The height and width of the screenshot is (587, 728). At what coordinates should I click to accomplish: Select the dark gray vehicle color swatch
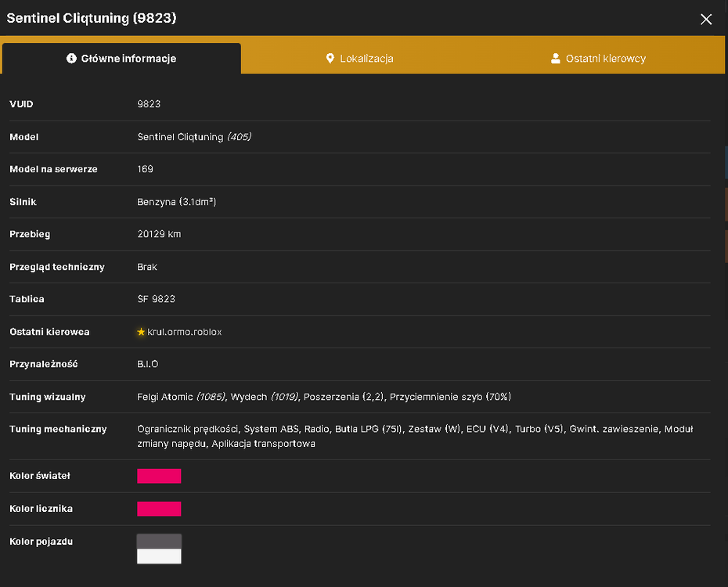159,542
